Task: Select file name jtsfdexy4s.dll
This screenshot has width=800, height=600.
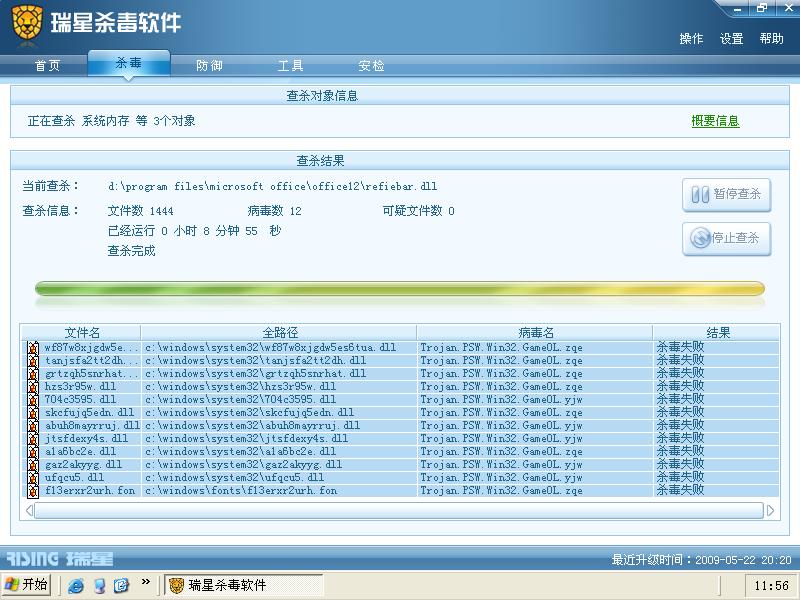Action: (x=86, y=439)
